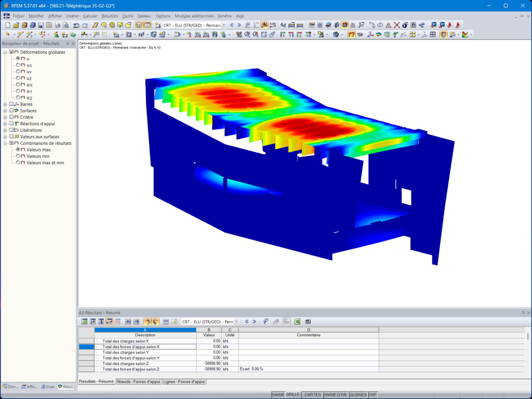Open the calculator in the results panel
The image size is (532, 399).
[x=308, y=322]
